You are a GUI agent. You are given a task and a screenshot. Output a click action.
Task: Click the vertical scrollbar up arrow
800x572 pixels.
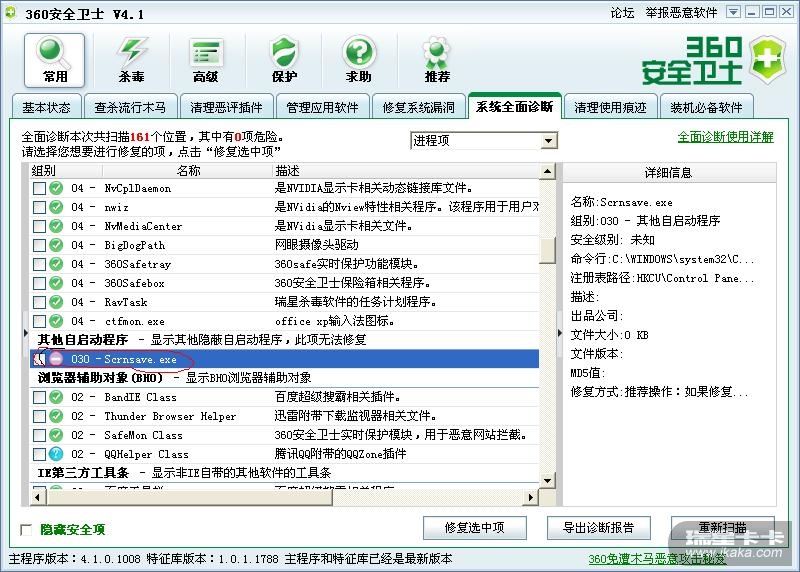tap(547, 171)
